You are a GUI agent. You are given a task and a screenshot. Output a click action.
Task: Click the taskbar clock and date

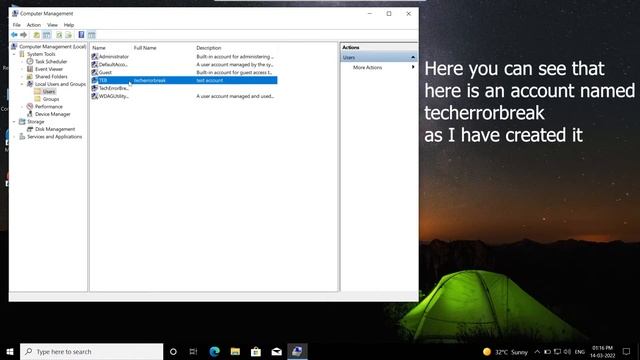click(602, 352)
